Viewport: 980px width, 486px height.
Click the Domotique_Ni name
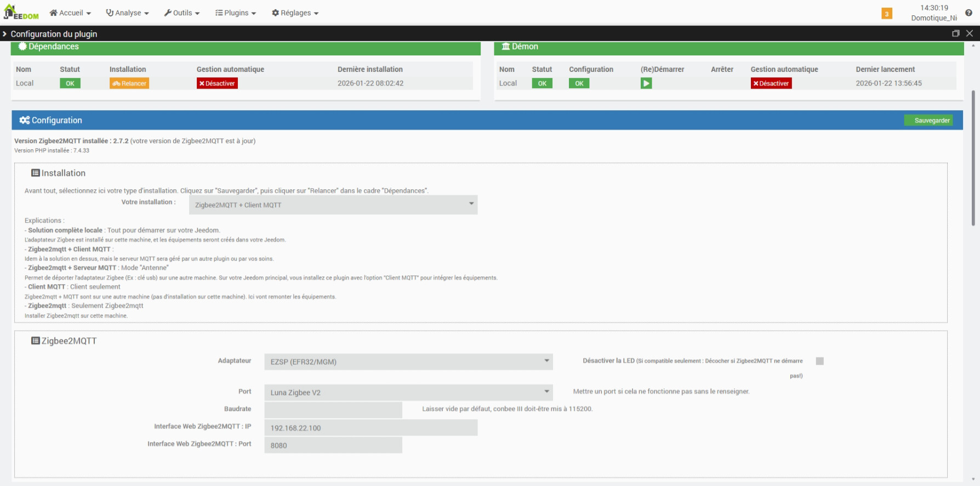pyautogui.click(x=934, y=18)
